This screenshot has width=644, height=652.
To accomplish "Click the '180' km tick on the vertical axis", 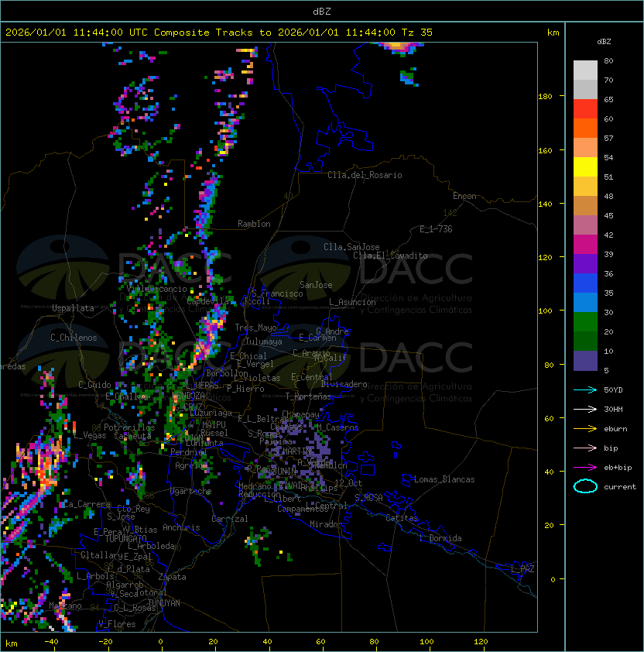I will click(x=545, y=97).
